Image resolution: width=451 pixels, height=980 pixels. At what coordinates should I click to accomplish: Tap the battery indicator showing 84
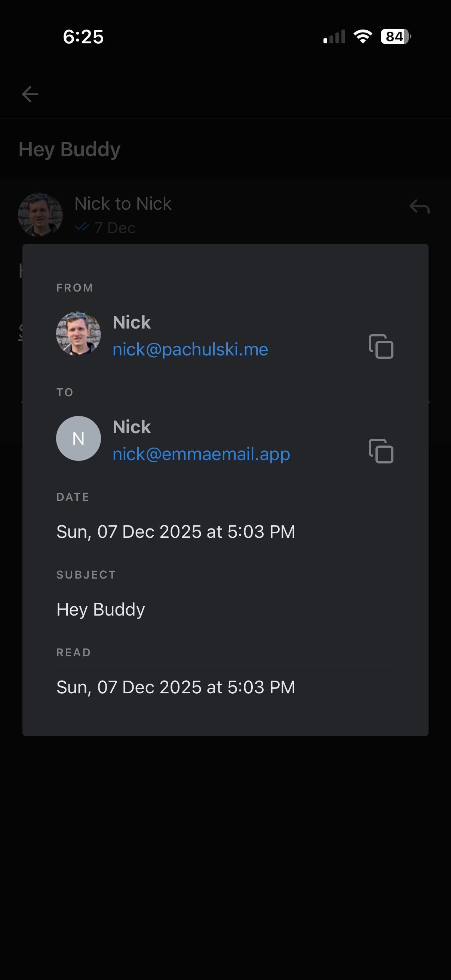coord(395,37)
